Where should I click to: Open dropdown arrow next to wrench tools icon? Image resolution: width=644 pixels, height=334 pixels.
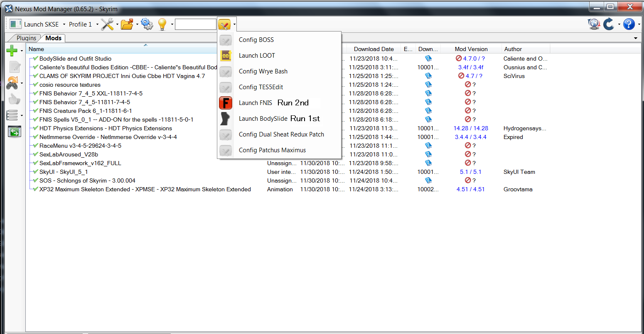(x=117, y=24)
